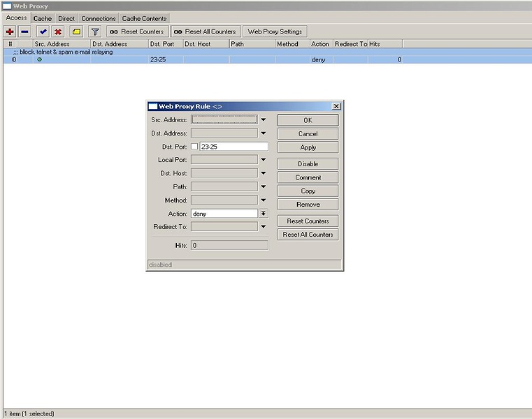The image size is (532, 419).
Task: Click the Dst. Address input field
Action: [x=224, y=133]
